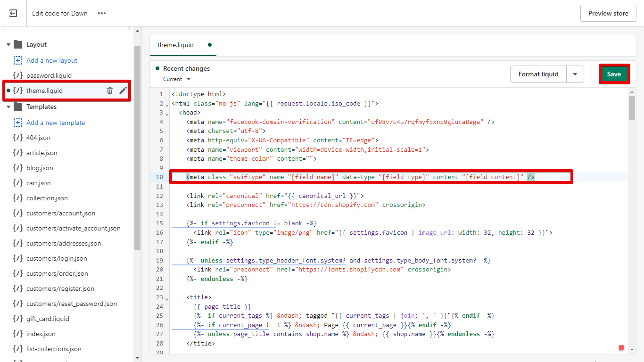Collapse the Layout folder section
The width and height of the screenshot is (644, 362).
8,45
